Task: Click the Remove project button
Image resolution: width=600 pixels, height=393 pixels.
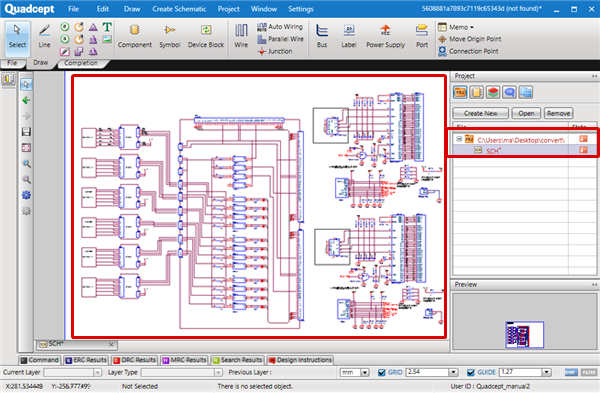Action: click(558, 113)
